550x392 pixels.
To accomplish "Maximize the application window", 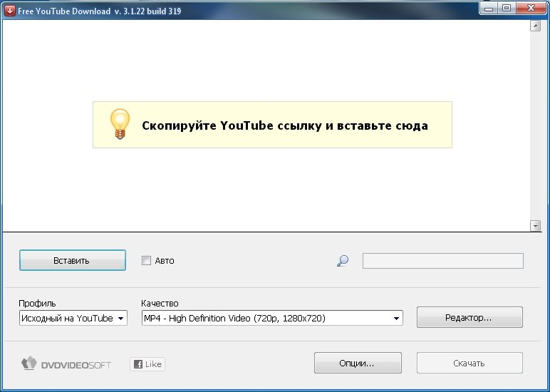I will [x=507, y=9].
